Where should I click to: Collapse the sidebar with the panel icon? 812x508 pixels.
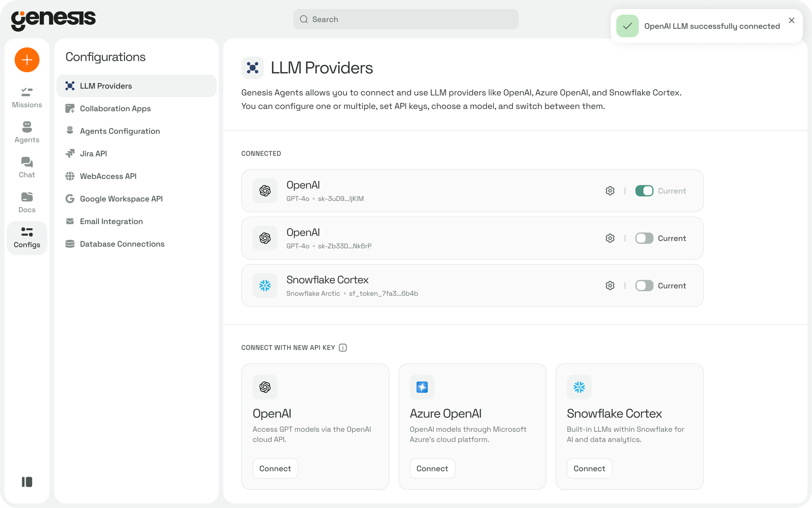(27, 482)
